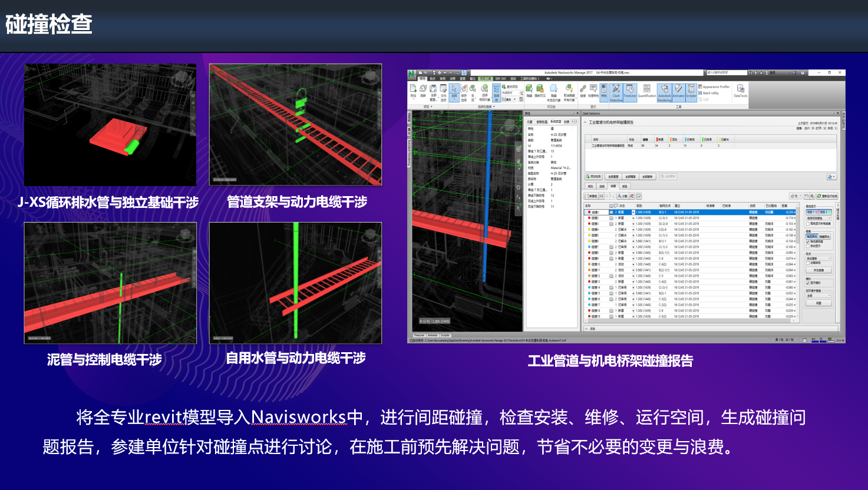The image size is (868, 490).
Task: Click the Links (链接) ribbon icon
Action: point(583,90)
